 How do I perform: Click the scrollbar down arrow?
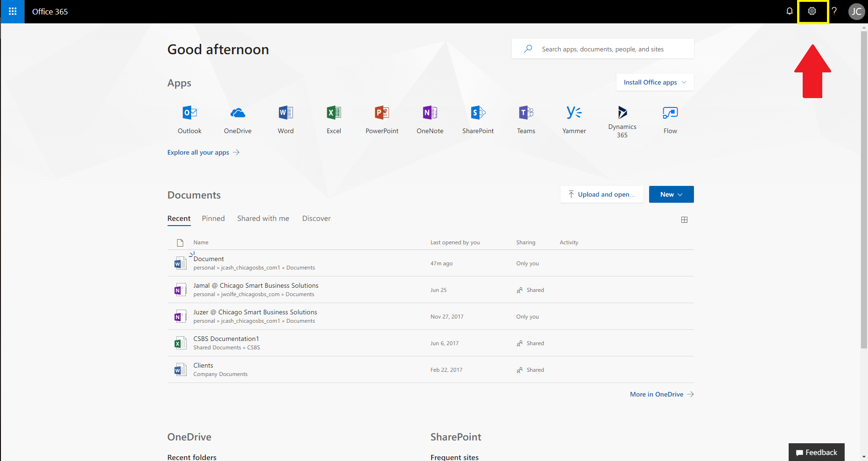click(x=864, y=457)
